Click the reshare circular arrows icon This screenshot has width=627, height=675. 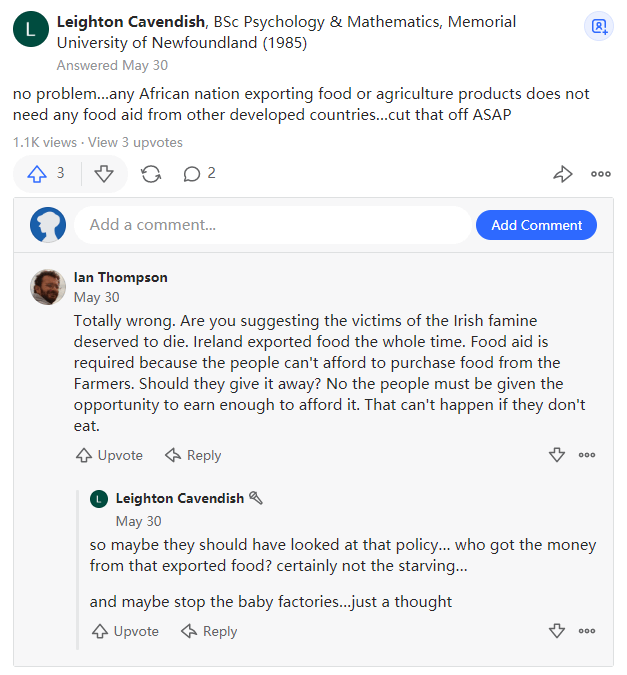[151, 174]
